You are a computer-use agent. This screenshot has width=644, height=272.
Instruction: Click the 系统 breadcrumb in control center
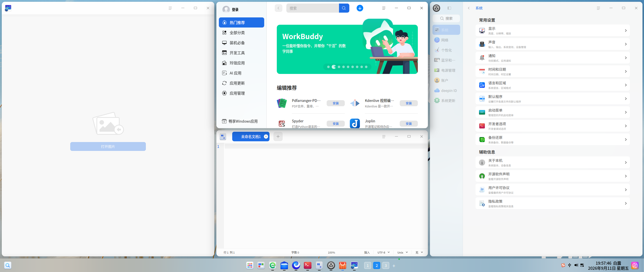(479, 8)
